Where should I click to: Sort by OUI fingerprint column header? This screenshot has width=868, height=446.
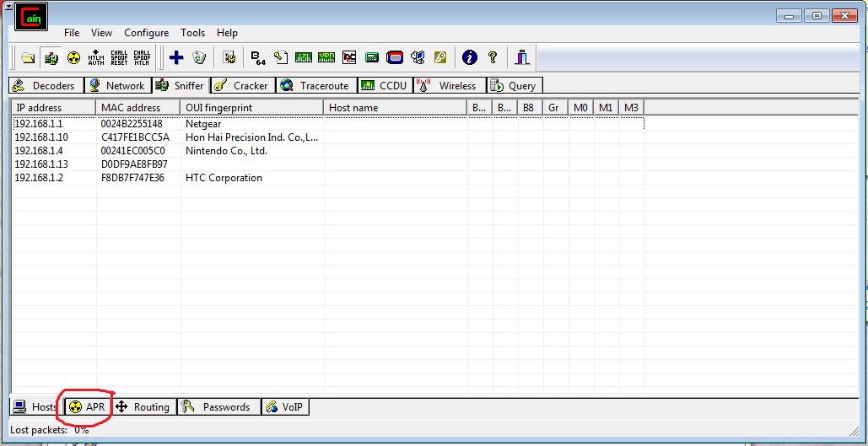[252, 108]
